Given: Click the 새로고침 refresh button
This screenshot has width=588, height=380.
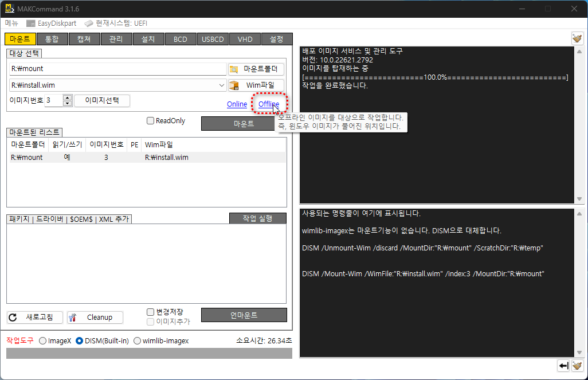Looking at the screenshot, I should (34, 318).
